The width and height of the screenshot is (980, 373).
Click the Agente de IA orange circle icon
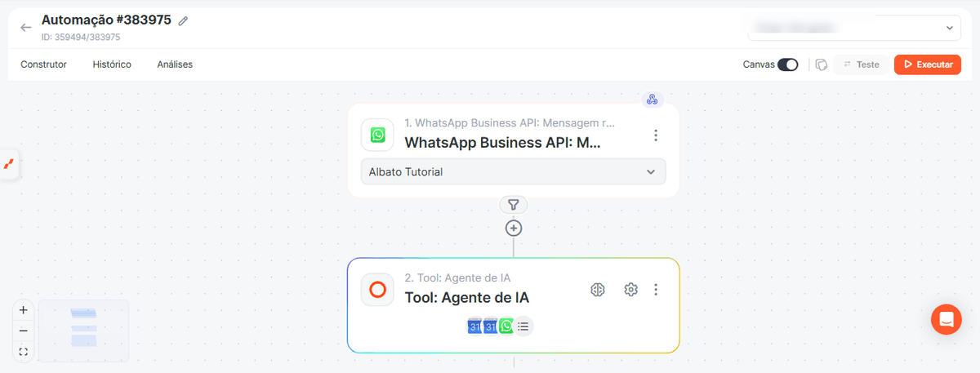tap(377, 290)
